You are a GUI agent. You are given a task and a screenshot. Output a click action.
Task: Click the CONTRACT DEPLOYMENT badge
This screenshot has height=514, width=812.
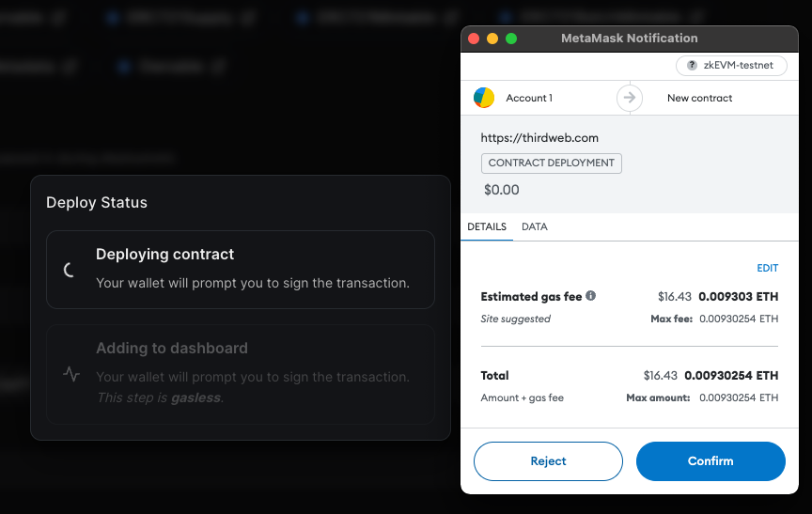(x=551, y=164)
